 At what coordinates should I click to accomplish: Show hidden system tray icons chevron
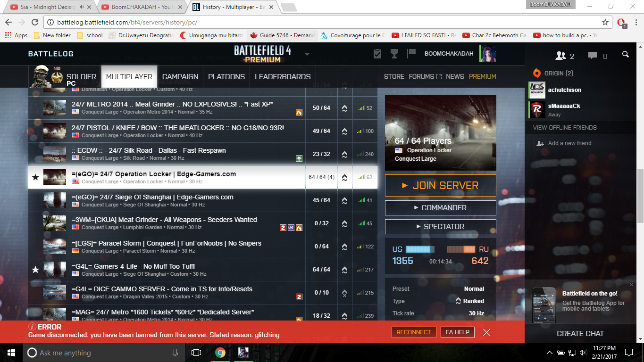(x=550, y=353)
